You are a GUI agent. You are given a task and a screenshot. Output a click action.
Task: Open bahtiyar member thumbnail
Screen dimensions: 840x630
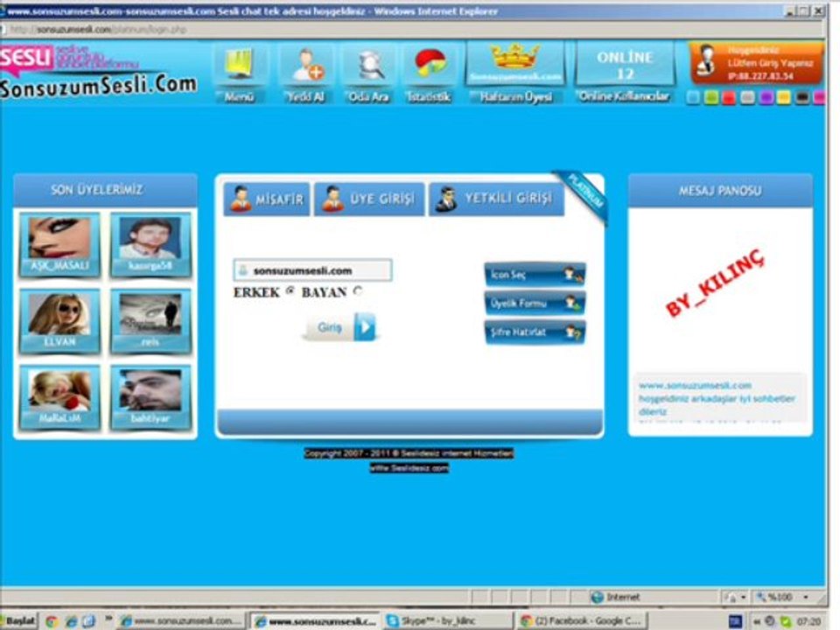tap(150, 397)
